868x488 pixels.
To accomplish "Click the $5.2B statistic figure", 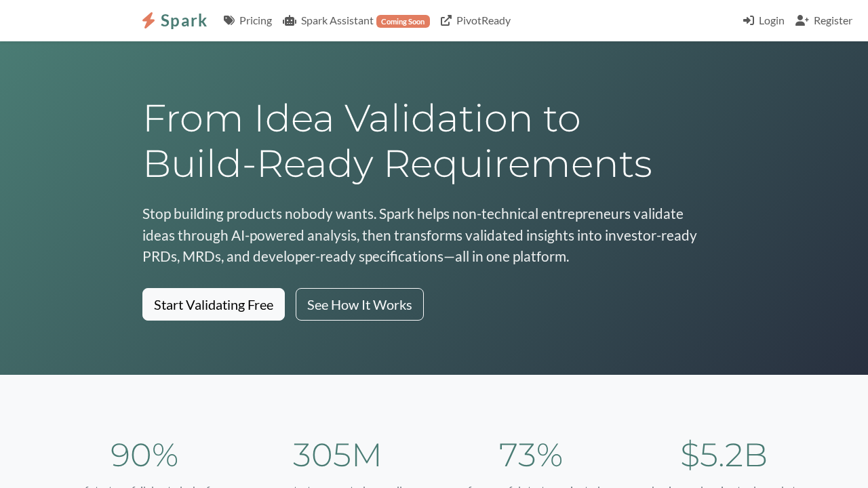I will coord(724,455).
